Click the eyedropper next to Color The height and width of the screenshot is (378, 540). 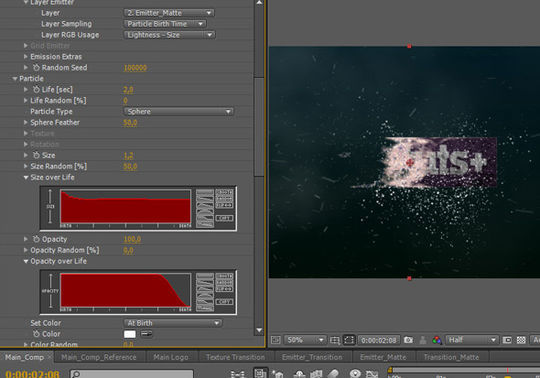coord(146,334)
